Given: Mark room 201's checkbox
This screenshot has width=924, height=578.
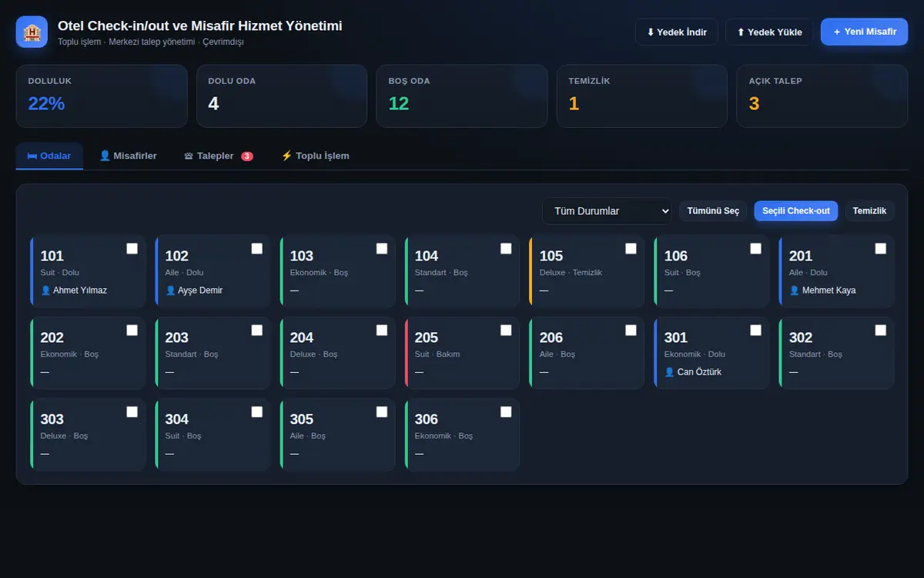Looking at the screenshot, I should [x=880, y=248].
